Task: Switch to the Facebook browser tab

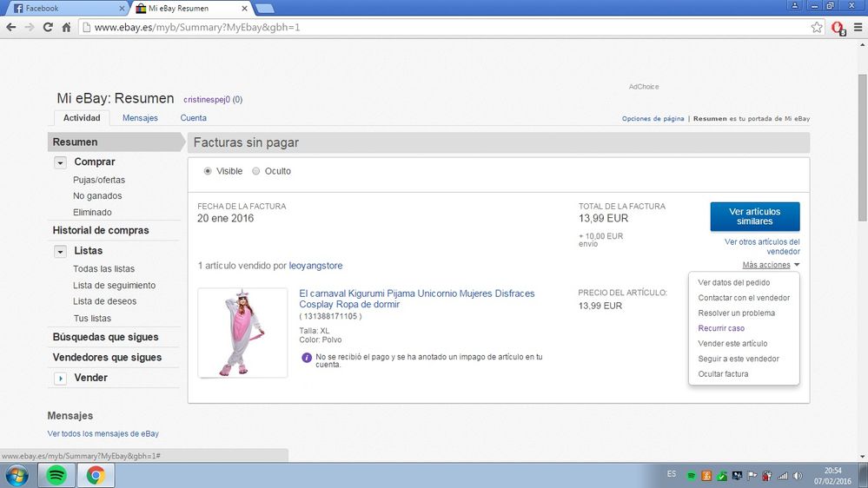Action: pos(65,9)
